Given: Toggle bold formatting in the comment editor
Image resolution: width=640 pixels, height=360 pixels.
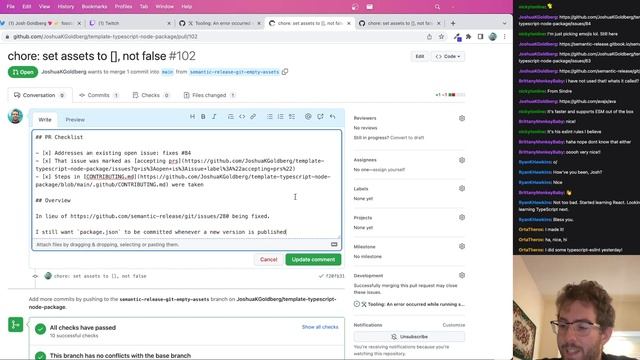Looking at the screenshot, I should (203, 117).
